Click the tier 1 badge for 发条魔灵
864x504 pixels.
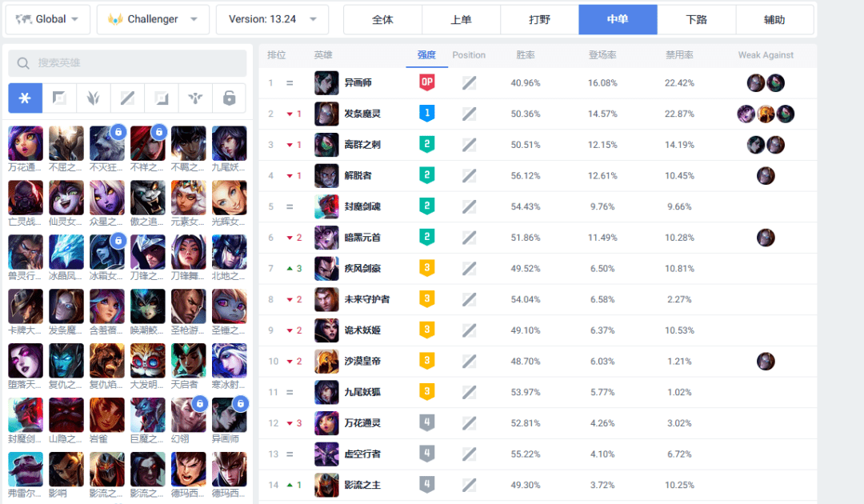coord(426,114)
